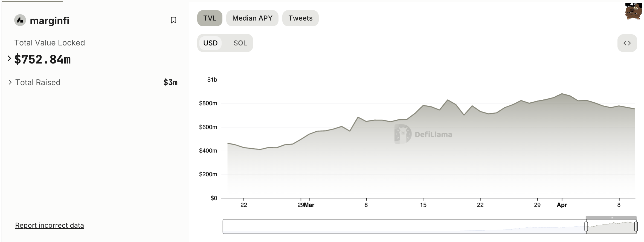Expand the Total Raised details

click(10, 82)
